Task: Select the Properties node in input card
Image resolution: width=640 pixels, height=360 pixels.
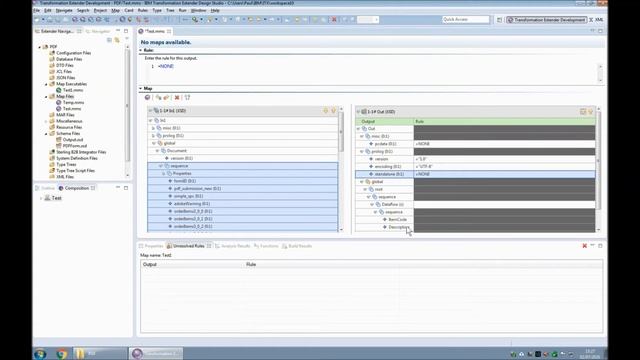Action: 182,173
